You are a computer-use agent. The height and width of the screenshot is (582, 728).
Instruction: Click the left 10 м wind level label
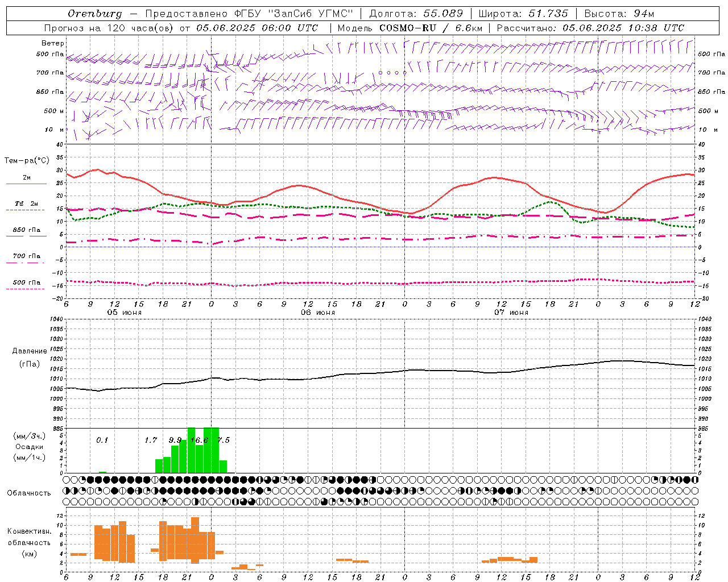click(54, 130)
